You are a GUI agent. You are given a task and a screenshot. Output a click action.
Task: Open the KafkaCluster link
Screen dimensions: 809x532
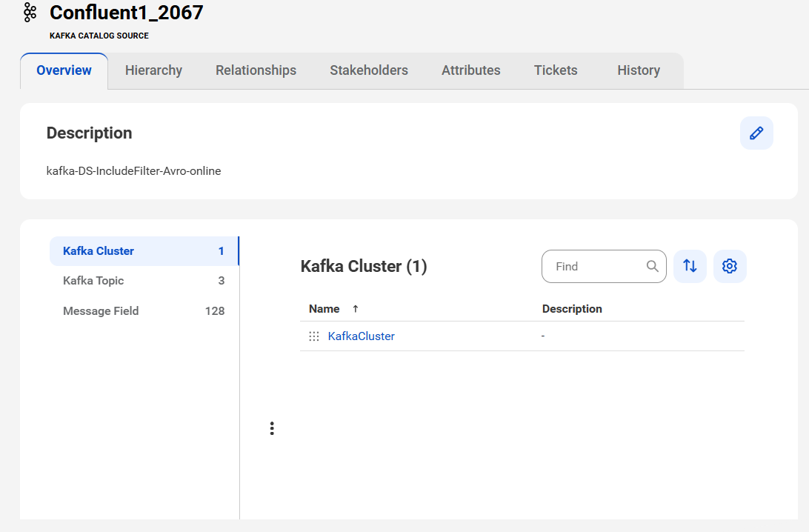[362, 336]
